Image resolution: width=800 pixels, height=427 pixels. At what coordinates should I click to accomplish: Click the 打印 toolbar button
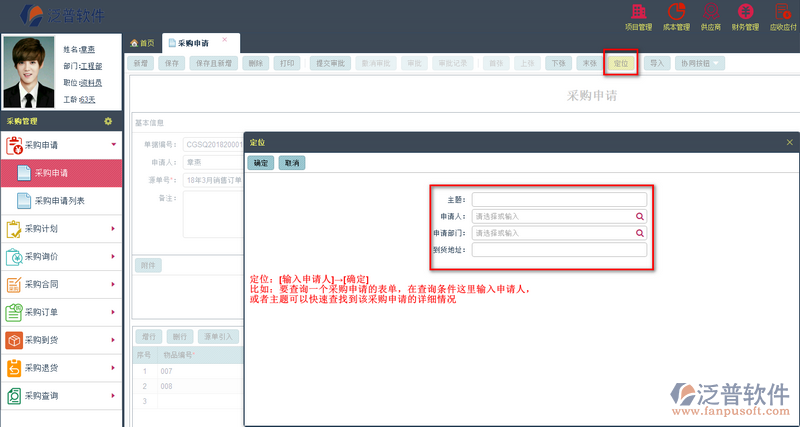pyautogui.click(x=287, y=63)
